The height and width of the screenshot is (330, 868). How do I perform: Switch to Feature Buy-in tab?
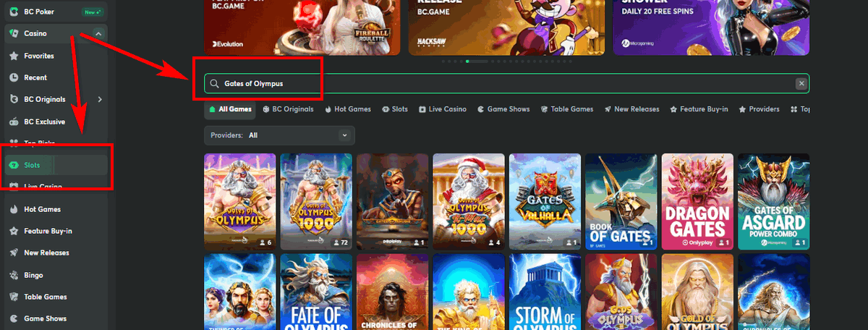point(699,109)
